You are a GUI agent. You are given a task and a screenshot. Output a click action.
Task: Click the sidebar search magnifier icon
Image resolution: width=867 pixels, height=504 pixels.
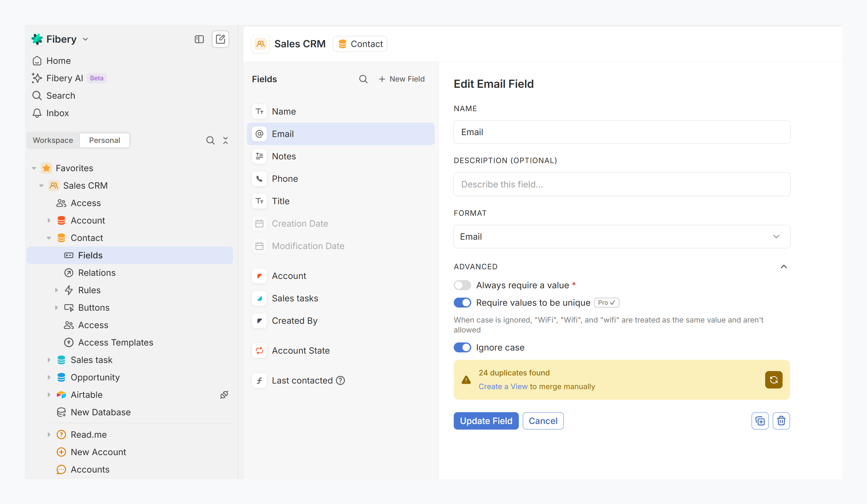click(x=210, y=140)
